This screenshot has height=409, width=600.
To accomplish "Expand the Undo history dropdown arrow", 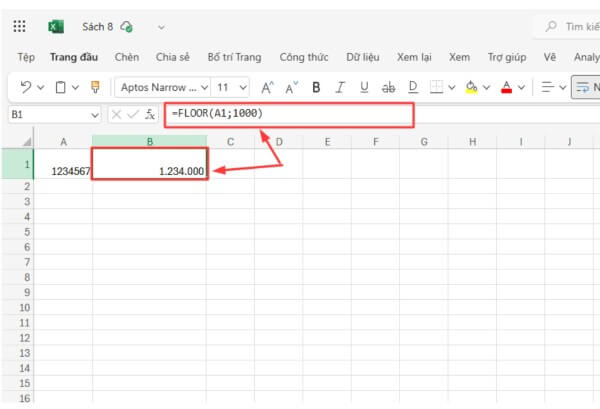I will (41, 88).
